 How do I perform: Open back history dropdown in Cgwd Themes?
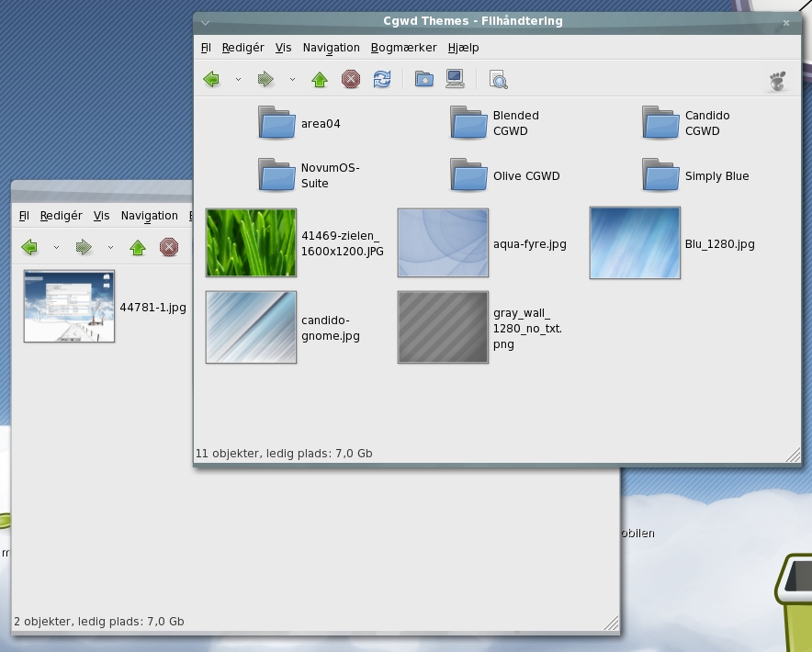(238, 79)
